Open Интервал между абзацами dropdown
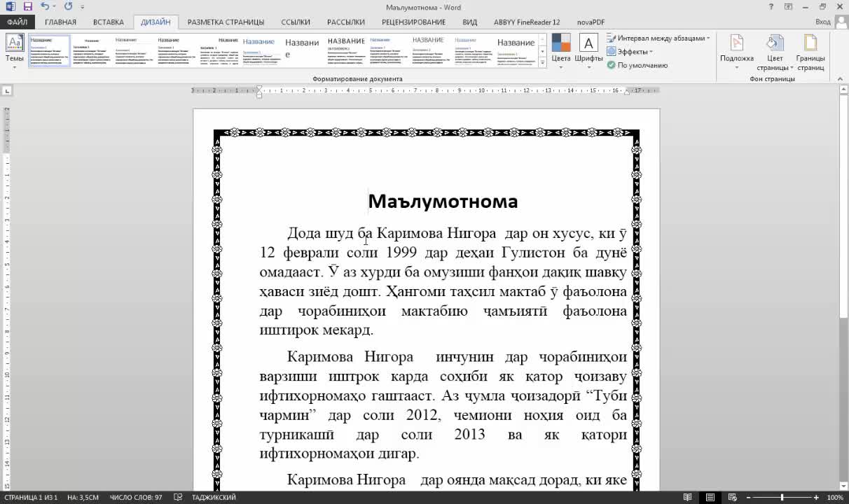The height and width of the screenshot is (504, 849). pyautogui.click(x=658, y=38)
